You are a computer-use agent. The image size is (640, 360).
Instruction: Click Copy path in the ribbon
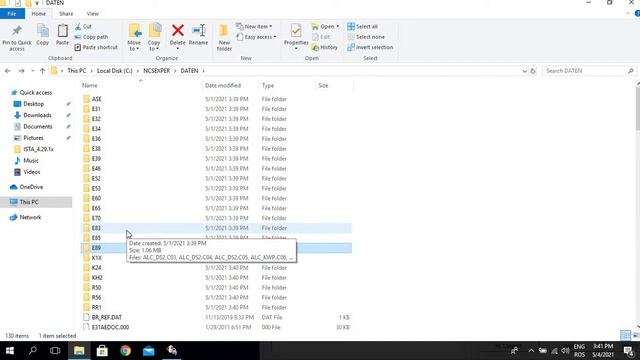(91, 37)
